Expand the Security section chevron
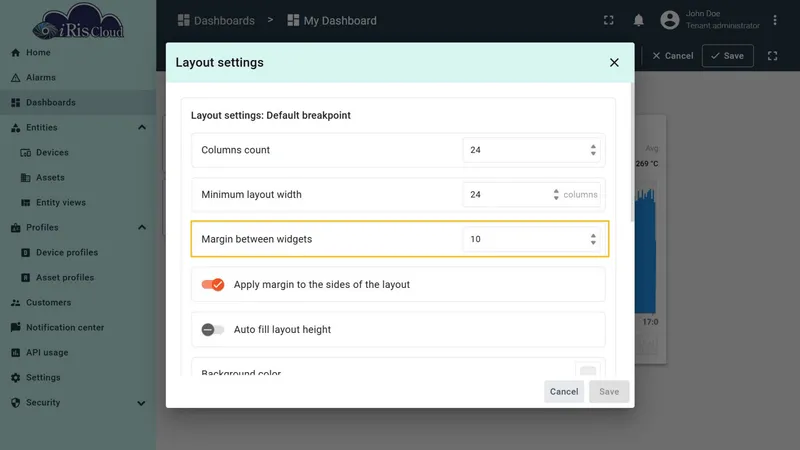Image resolution: width=800 pixels, height=450 pixels. pos(141,403)
